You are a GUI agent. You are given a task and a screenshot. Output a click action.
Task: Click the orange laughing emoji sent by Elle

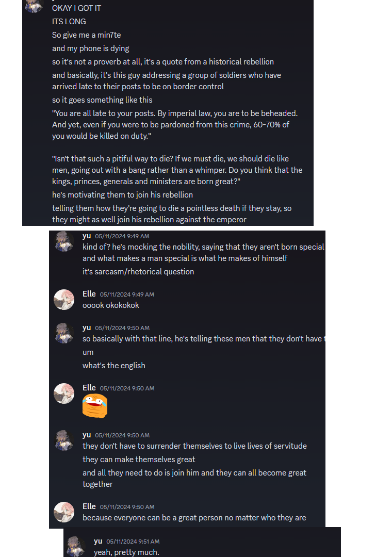(95, 406)
